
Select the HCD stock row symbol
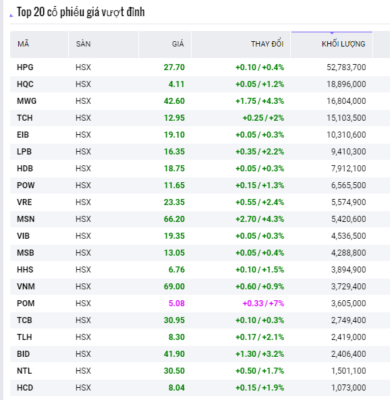(25, 388)
